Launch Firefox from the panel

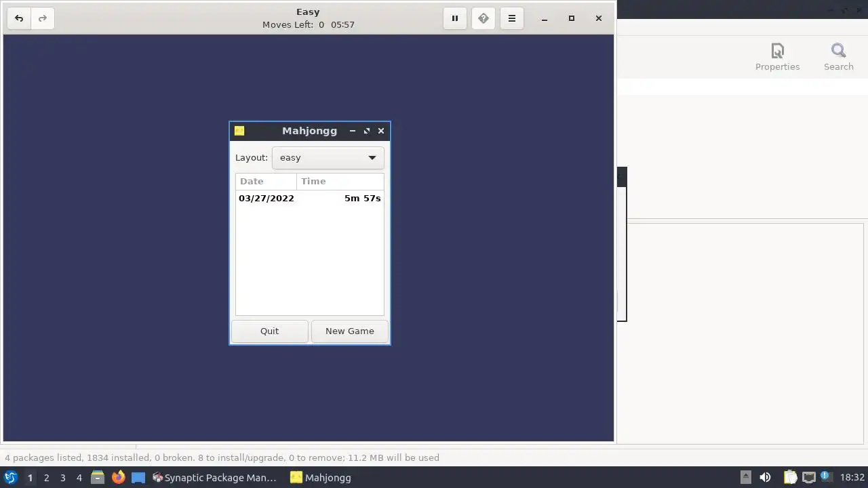(118, 478)
